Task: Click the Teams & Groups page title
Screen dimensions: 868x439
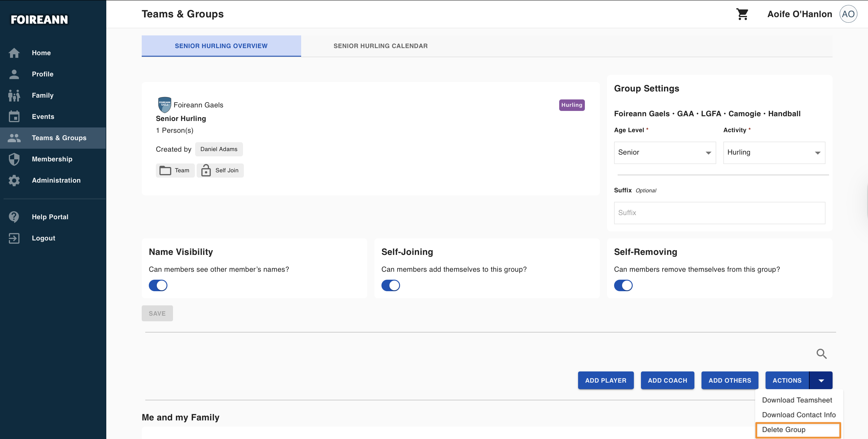Action: (x=182, y=14)
